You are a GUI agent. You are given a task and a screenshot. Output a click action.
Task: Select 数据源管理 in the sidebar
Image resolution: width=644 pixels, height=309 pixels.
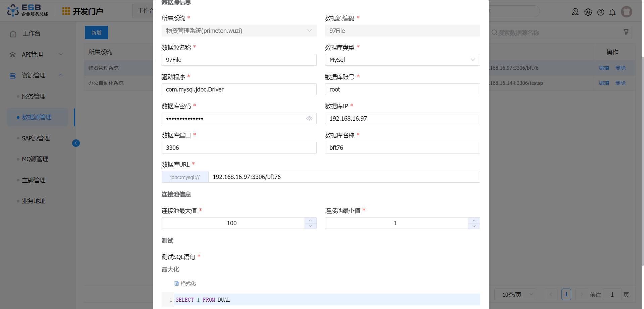[x=37, y=117]
